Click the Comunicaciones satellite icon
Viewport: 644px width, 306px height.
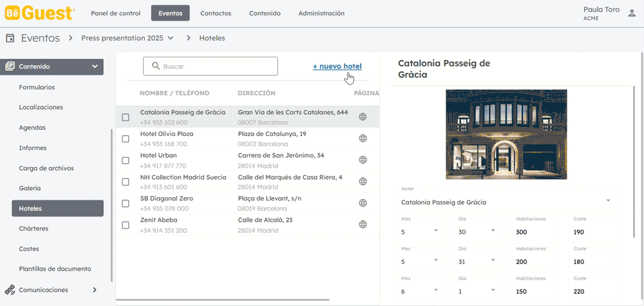10,289
